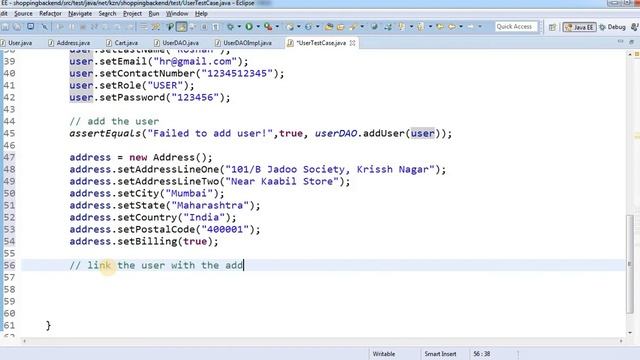640x360 pixels.
Task: Click the Next Annotation icon
Action: tap(402, 27)
